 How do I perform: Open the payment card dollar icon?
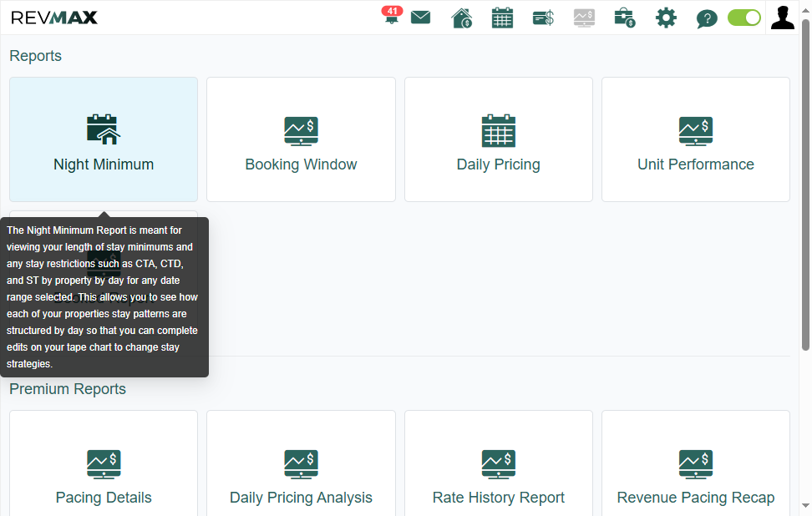click(543, 18)
